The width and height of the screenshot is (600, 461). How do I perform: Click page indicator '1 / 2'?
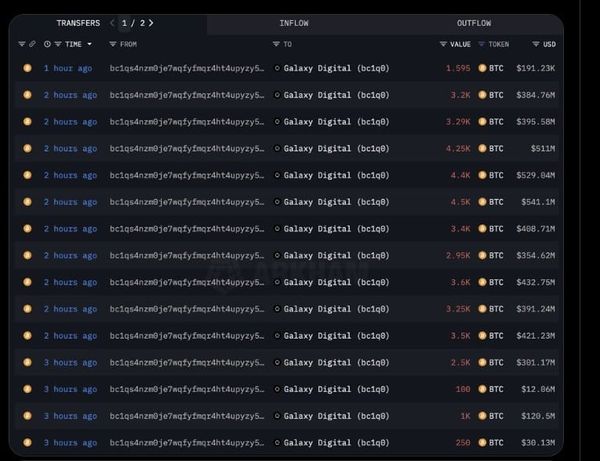133,23
